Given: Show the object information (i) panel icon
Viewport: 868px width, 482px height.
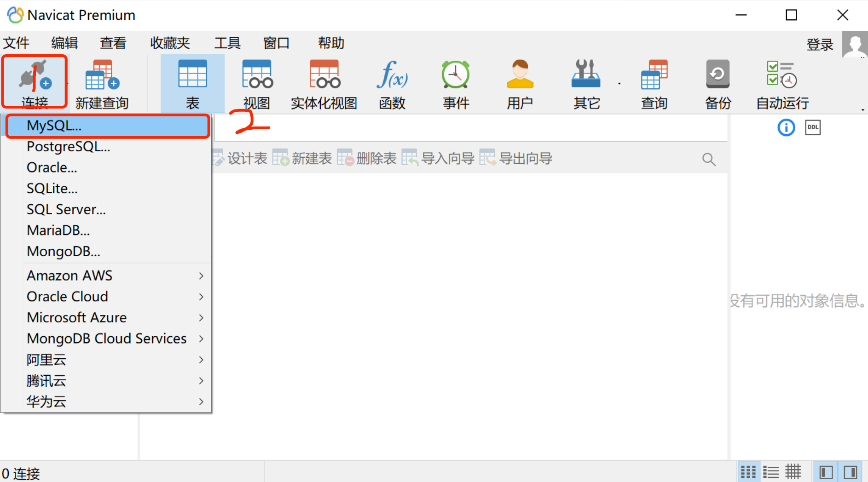Looking at the screenshot, I should [x=786, y=127].
